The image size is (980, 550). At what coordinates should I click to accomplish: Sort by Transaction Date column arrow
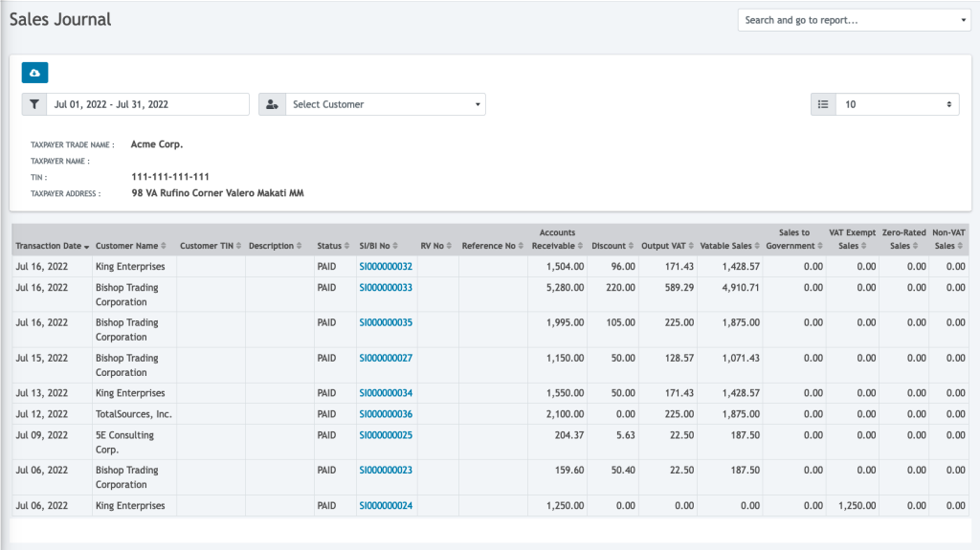(86, 247)
